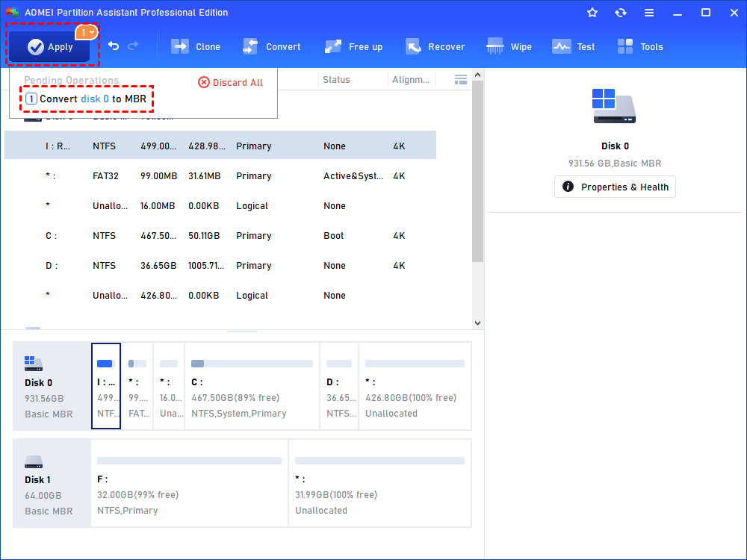Screen dimensions: 747x560
Task: Select the 426.80GB unallocated block in disk map
Action: click(x=415, y=386)
